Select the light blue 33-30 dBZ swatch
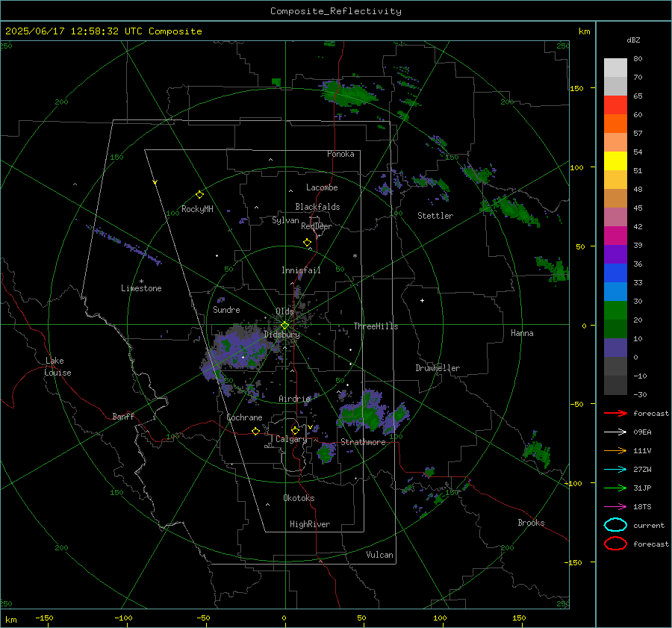 click(615, 292)
